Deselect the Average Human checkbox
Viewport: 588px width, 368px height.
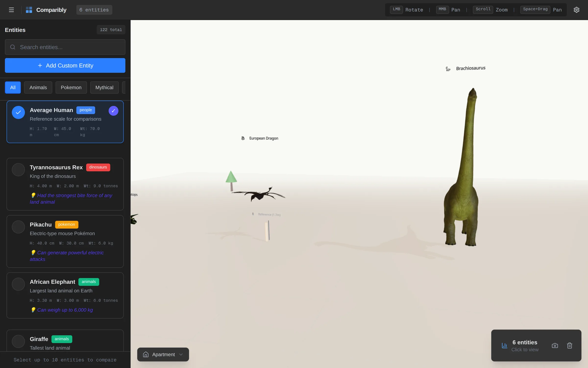18,112
